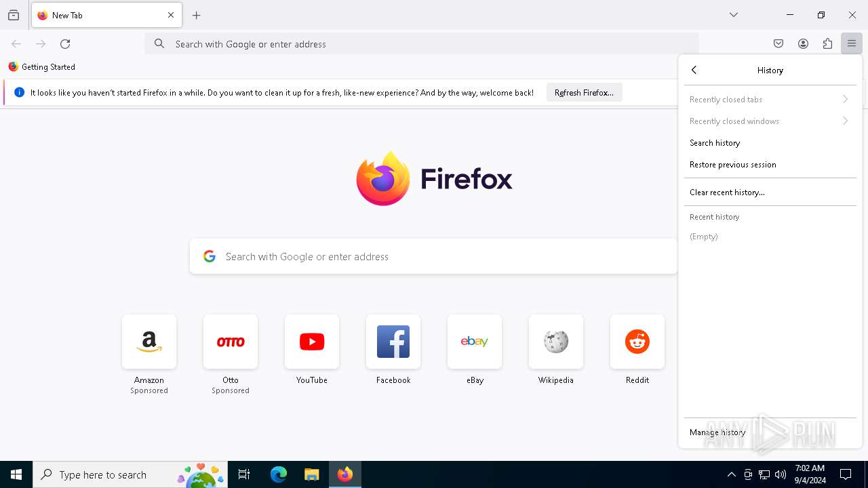Open the notification center icon

(x=846, y=474)
